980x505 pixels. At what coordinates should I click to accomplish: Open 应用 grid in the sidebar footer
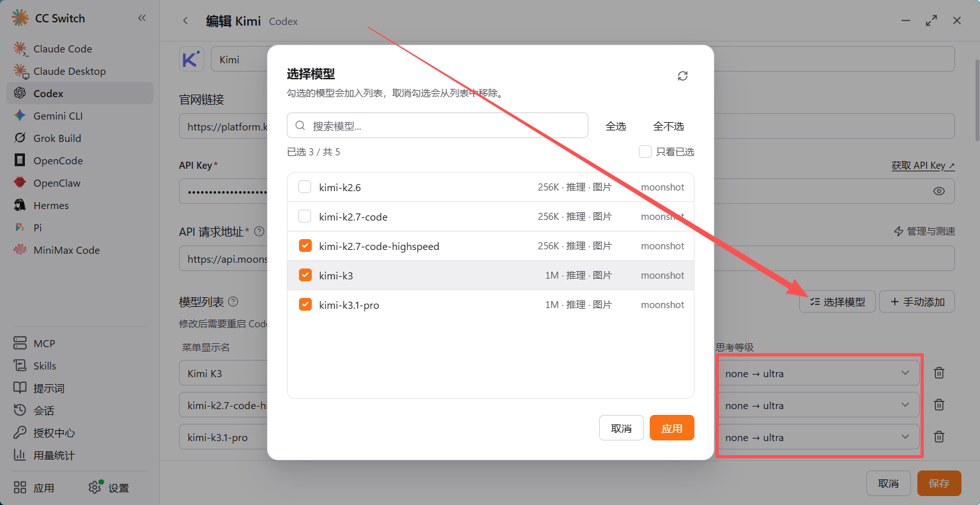pyautogui.click(x=34, y=488)
